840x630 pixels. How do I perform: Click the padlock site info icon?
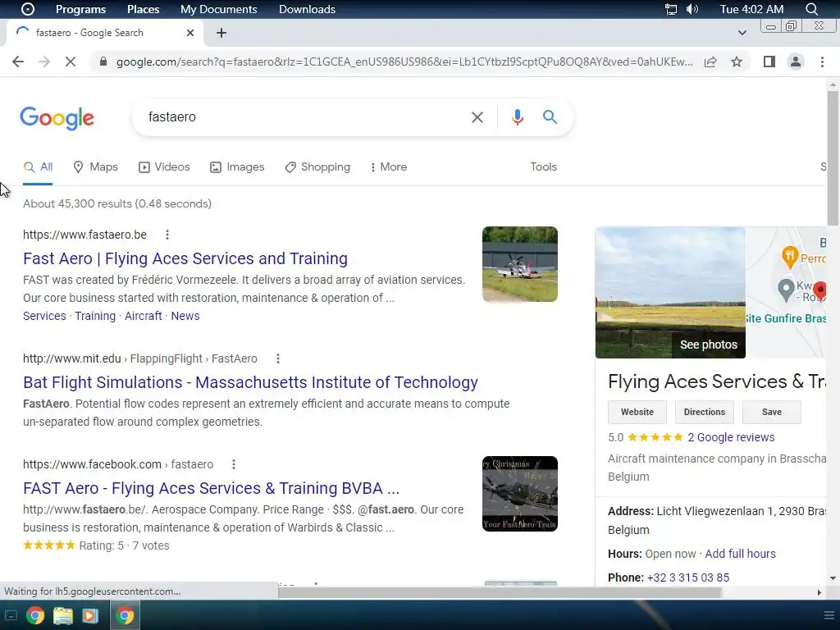[x=103, y=62]
